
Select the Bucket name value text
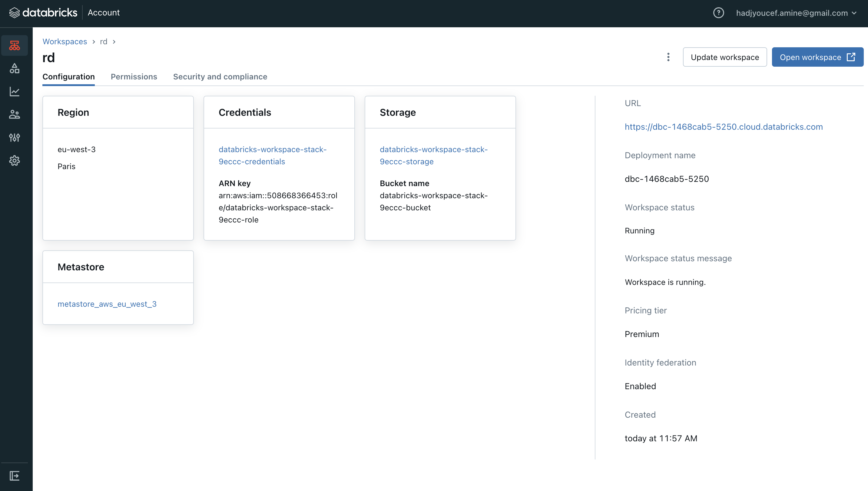[434, 202]
